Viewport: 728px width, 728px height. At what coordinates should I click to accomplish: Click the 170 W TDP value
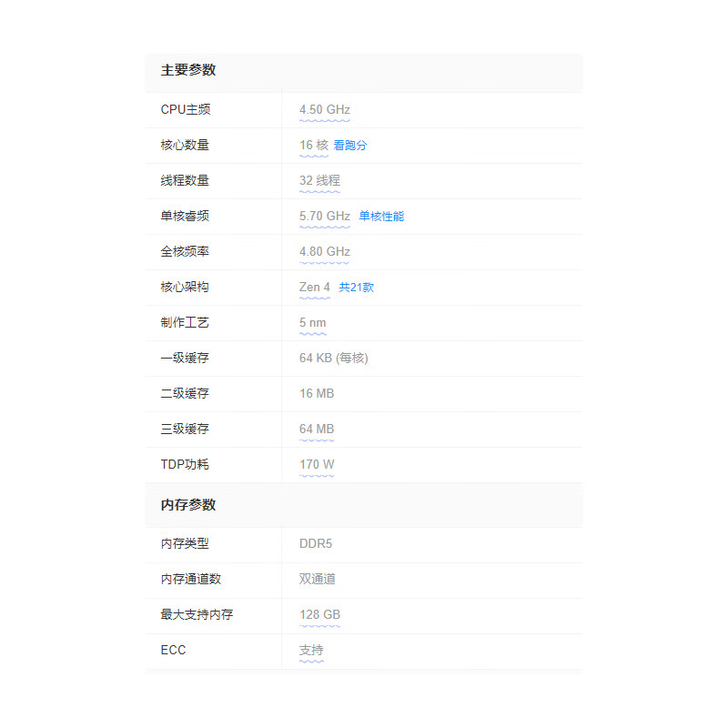[317, 464]
